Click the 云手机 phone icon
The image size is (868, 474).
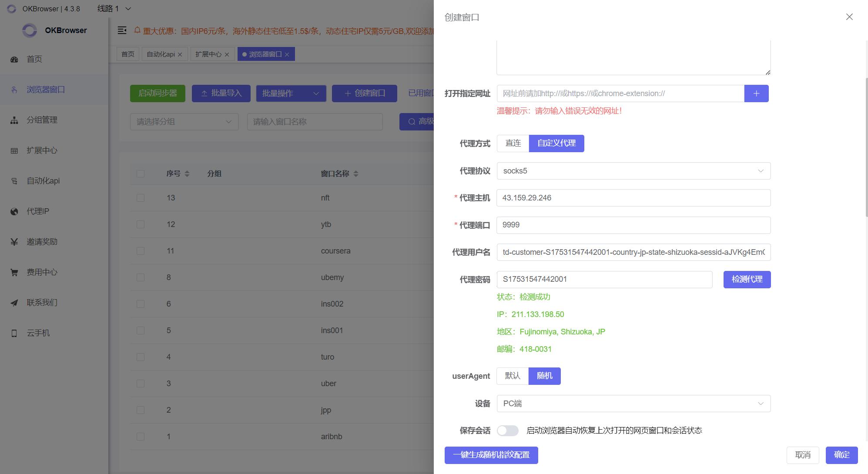pyautogui.click(x=14, y=333)
